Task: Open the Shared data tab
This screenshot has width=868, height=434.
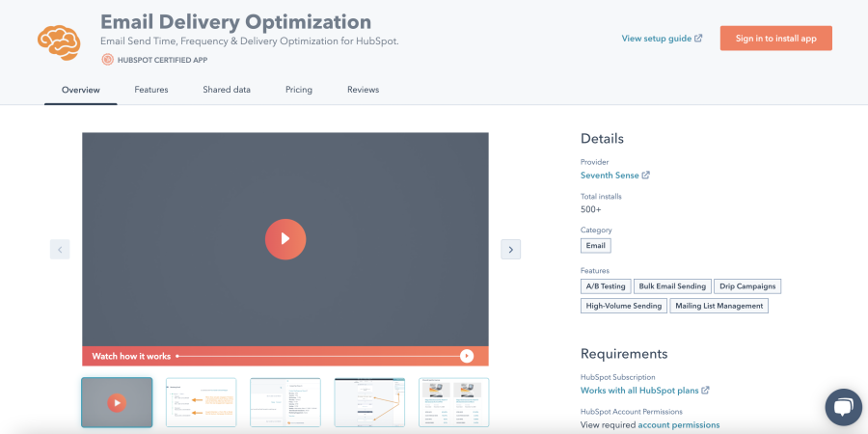Action: point(227,90)
